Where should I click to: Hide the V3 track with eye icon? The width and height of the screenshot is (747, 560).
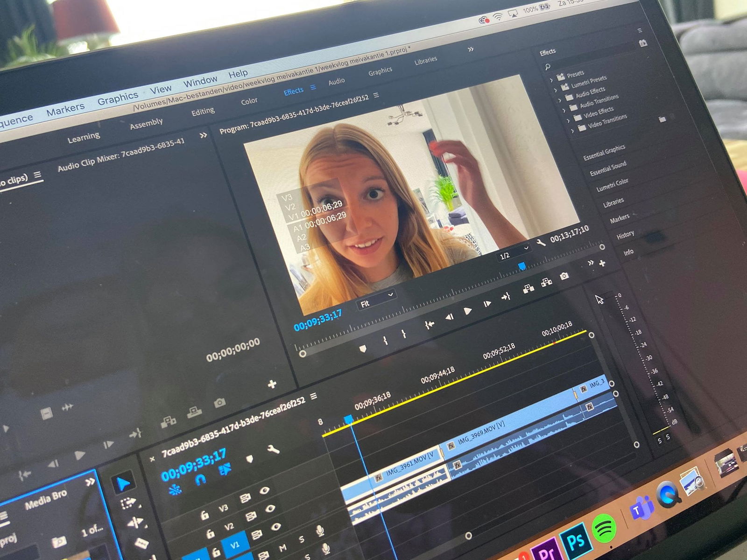265,490
